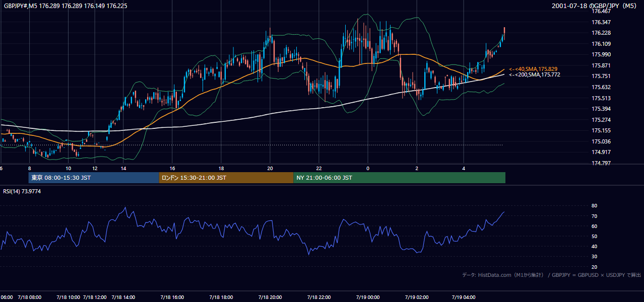Click price axis label 175.394
Viewport: 644px width, 302px height.
[601, 109]
